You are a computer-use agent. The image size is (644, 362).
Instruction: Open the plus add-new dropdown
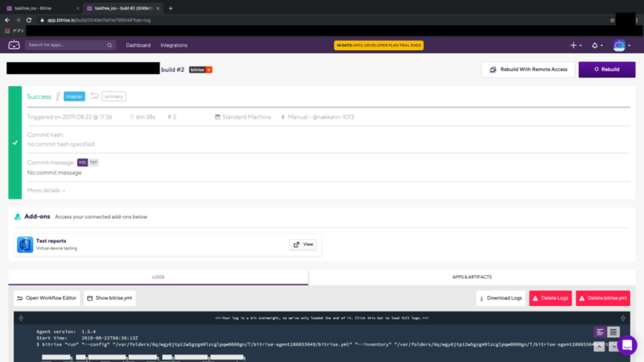[x=576, y=45]
